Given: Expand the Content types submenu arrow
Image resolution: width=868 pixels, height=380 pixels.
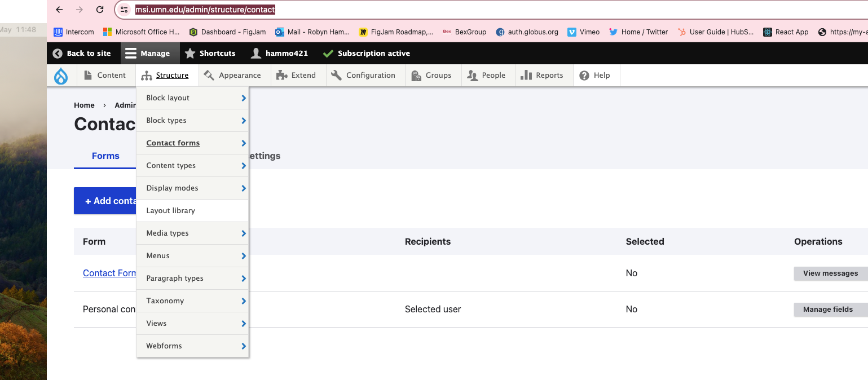Looking at the screenshot, I should 244,166.
